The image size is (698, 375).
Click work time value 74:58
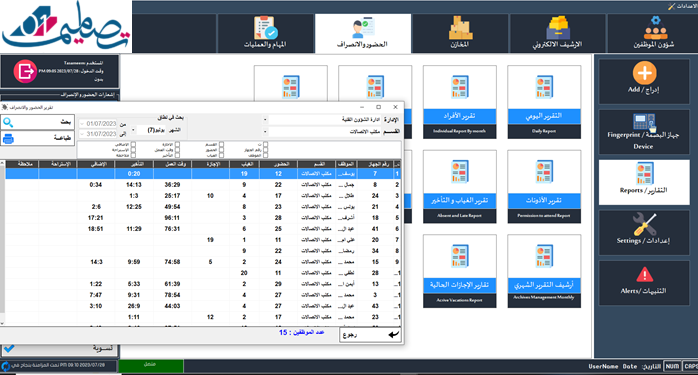(x=172, y=262)
